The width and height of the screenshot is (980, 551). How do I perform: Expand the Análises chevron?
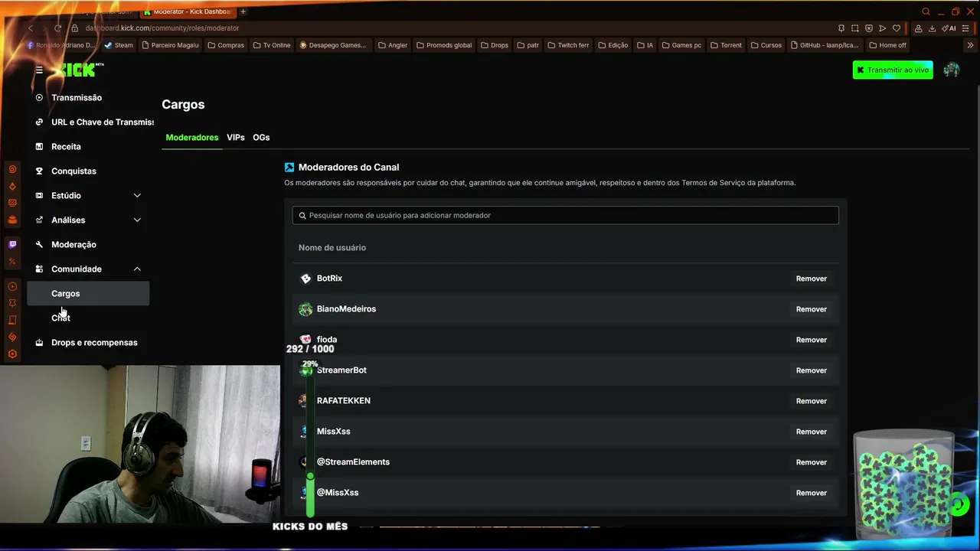[137, 220]
